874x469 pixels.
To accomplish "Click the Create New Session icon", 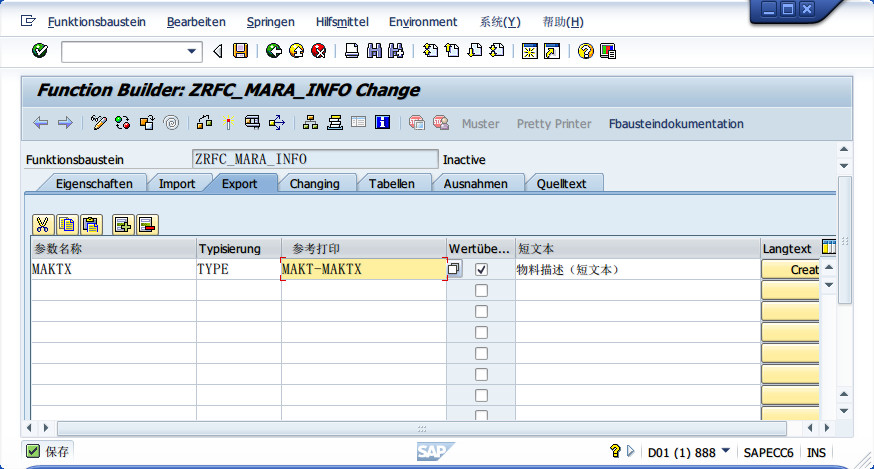I will [x=529, y=51].
